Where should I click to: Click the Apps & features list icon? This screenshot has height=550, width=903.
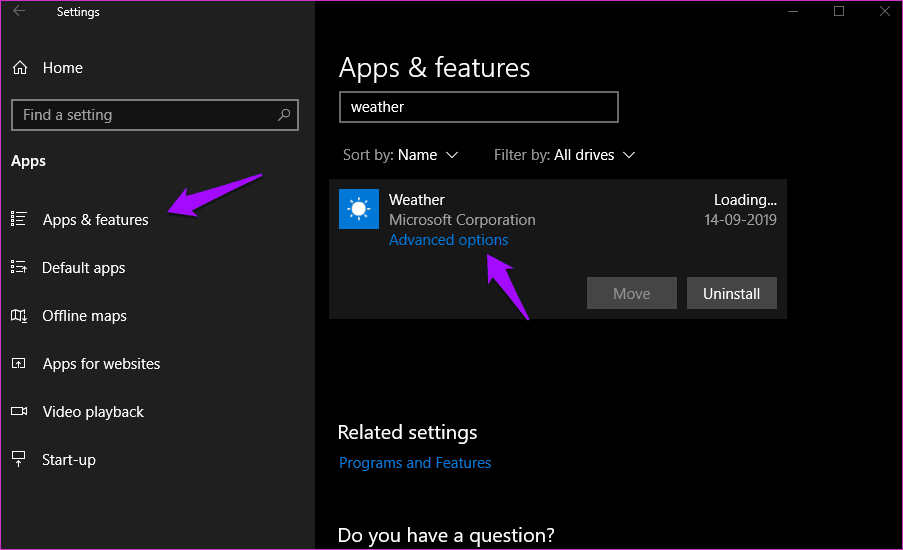click(19, 219)
